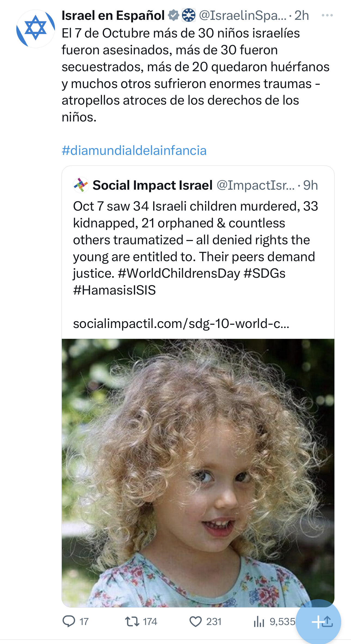351x644 pixels.
Task: Tap the share upload arrow icon
Action: [x=328, y=621]
